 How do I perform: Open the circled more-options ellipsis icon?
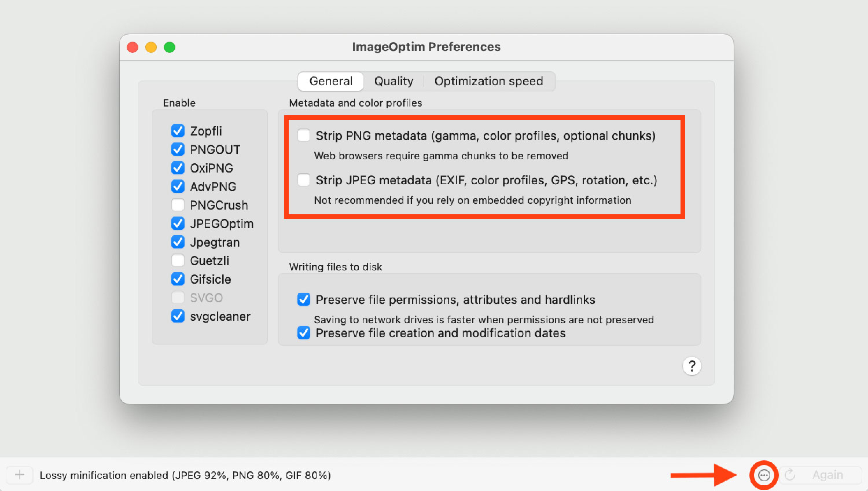(x=764, y=475)
